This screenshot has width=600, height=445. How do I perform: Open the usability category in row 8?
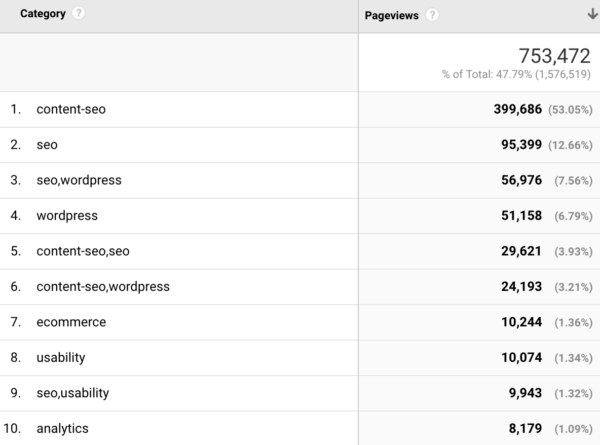(60, 357)
